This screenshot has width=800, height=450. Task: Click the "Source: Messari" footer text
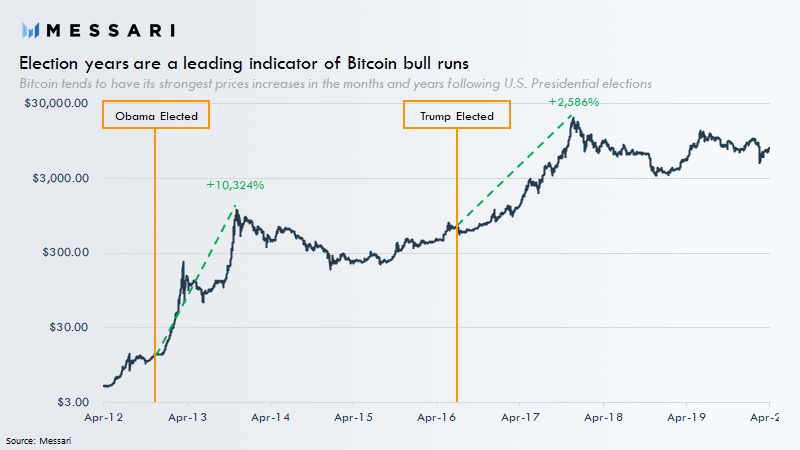coord(39,440)
